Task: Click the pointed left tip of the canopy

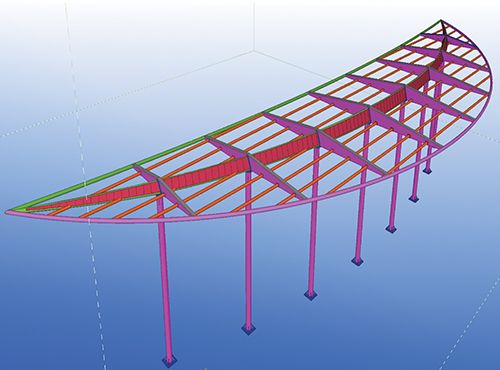Action: pos(8,212)
